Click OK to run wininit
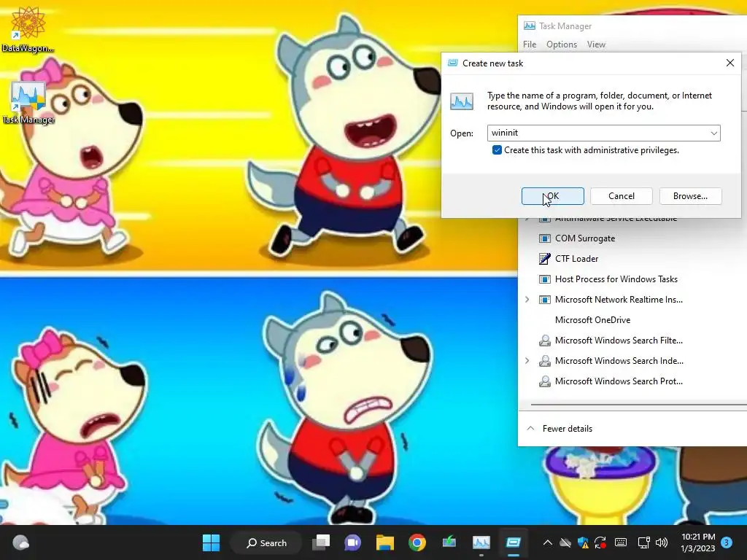The image size is (747, 560). (x=553, y=195)
